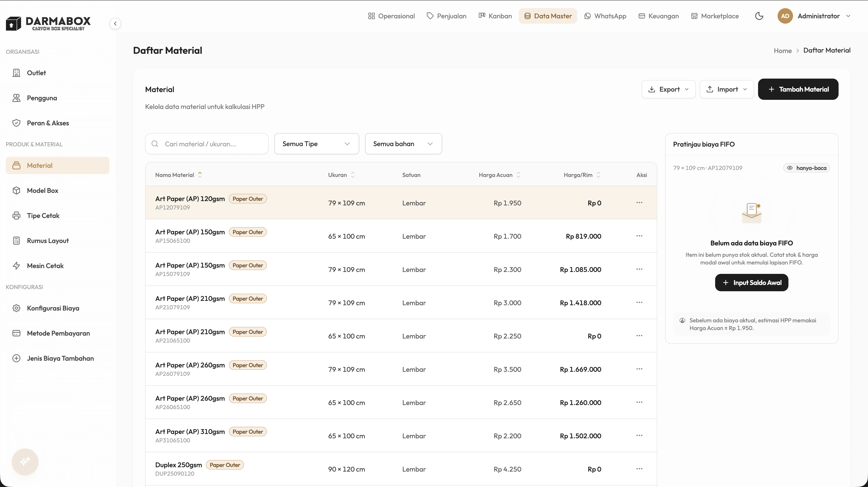Click Tambah Material button
868x487 pixels.
tap(798, 89)
